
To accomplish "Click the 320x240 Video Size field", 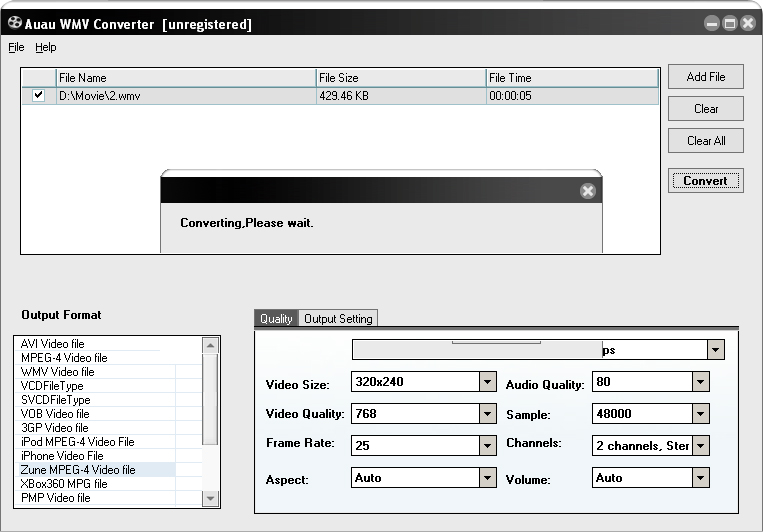I will [x=415, y=382].
